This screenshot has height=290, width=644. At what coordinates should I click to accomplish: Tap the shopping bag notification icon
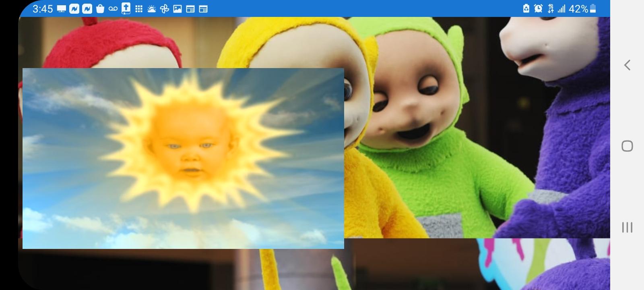pos(100,8)
